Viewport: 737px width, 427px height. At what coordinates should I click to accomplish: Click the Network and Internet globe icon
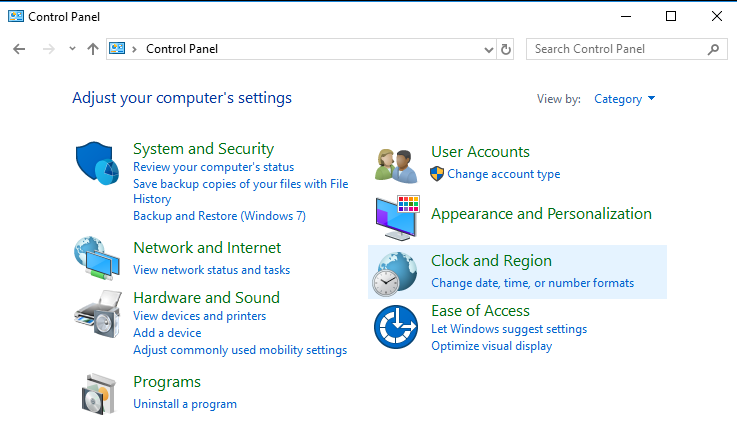97,258
